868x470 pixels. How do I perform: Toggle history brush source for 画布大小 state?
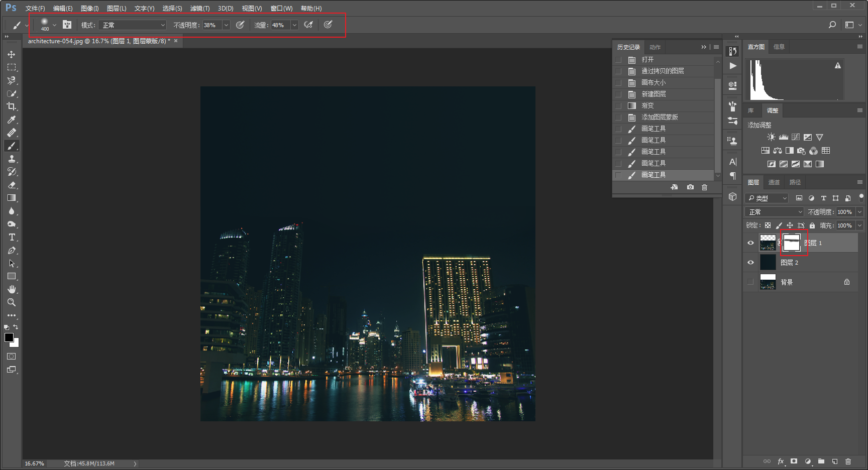click(x=618, y=83)
